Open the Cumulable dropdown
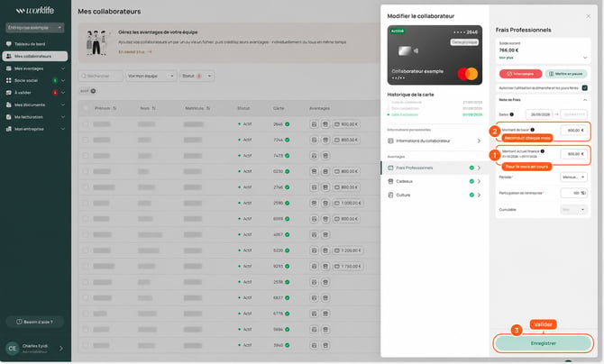The image size is (604, 364). (x=573, y=210)
